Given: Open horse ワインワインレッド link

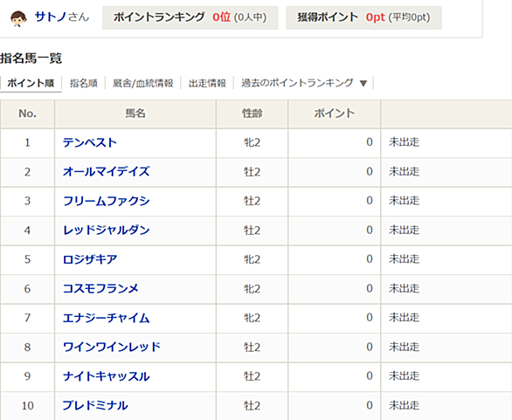Looking at the screenshot, I should [112, 347].
